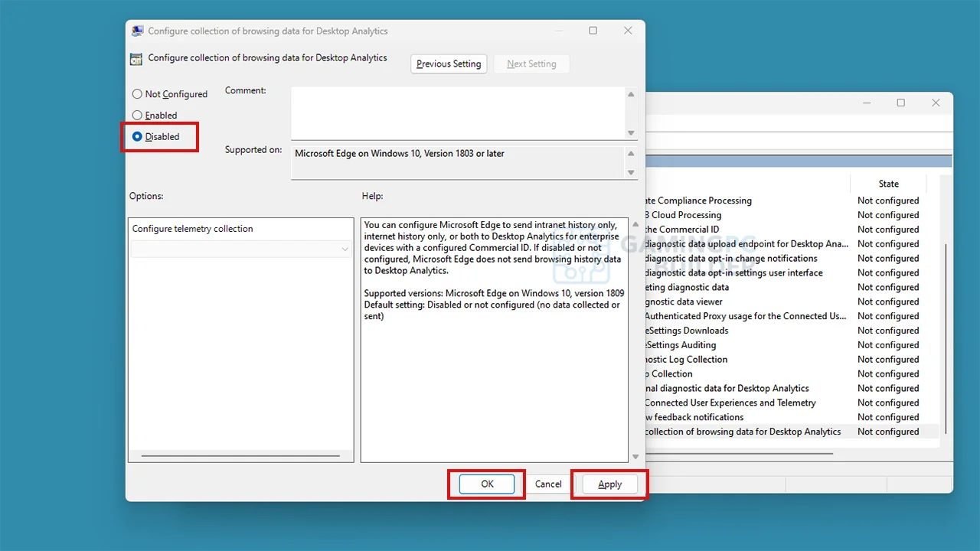The image size is (980, 551).
Task: Select the deleting diagnostic data row
Action: pyautogui.click(x=792, y=288)
